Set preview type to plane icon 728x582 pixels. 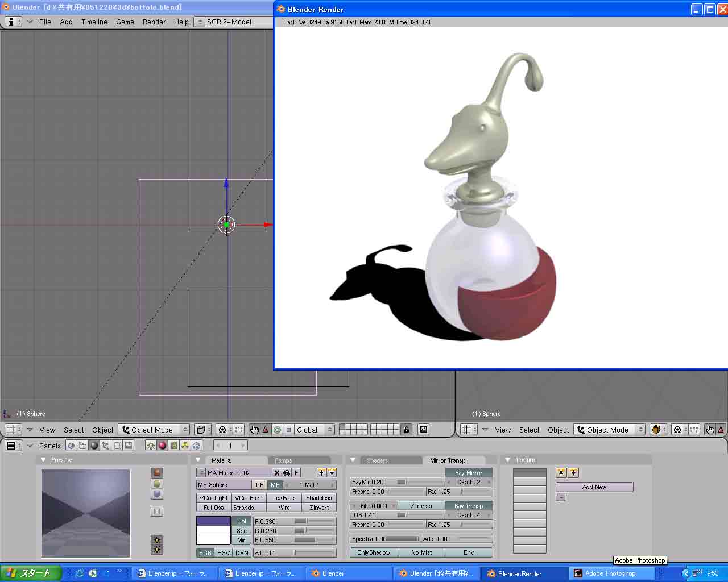tap(157, 473)
